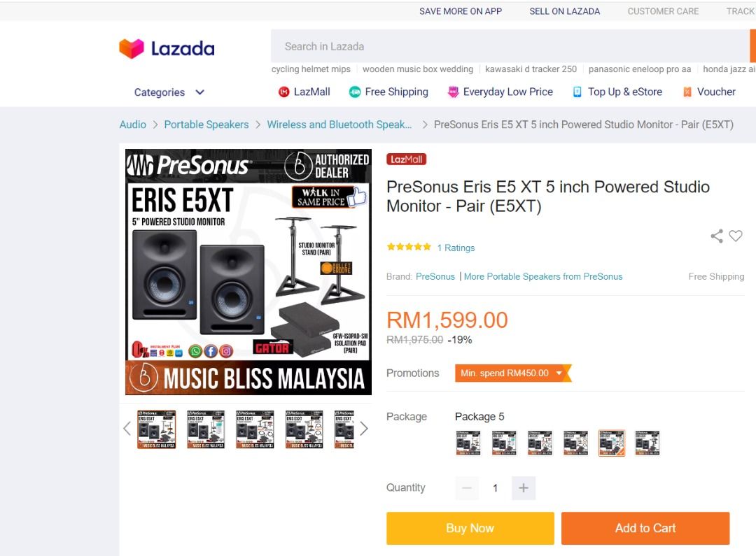
Task: Focus the Search in Lazada field
Action: click(x=510, y=46)
